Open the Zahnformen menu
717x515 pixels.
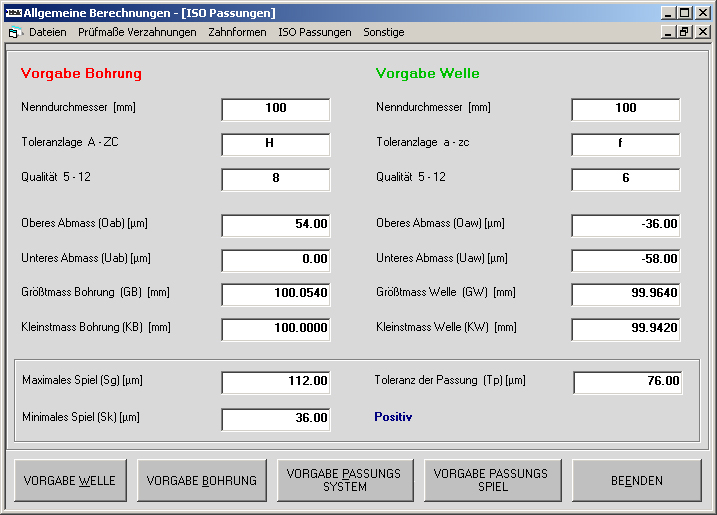coord(237,32)
